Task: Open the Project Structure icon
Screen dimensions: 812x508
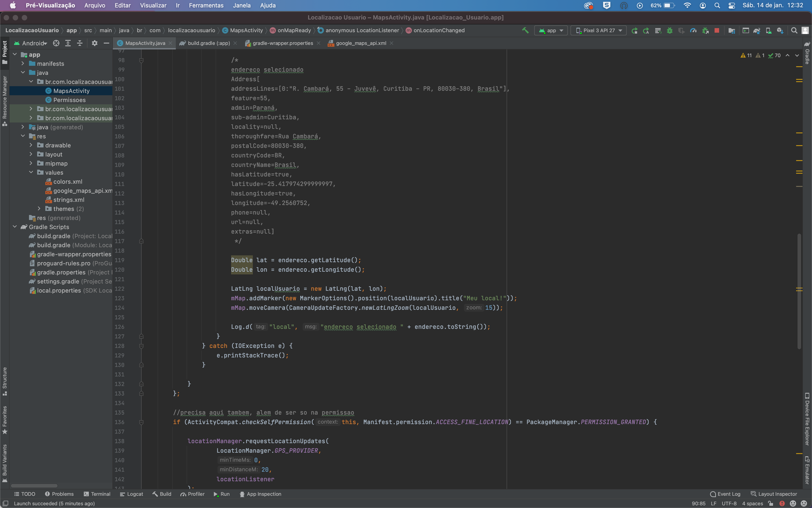Action: click(x=732, y=31)
